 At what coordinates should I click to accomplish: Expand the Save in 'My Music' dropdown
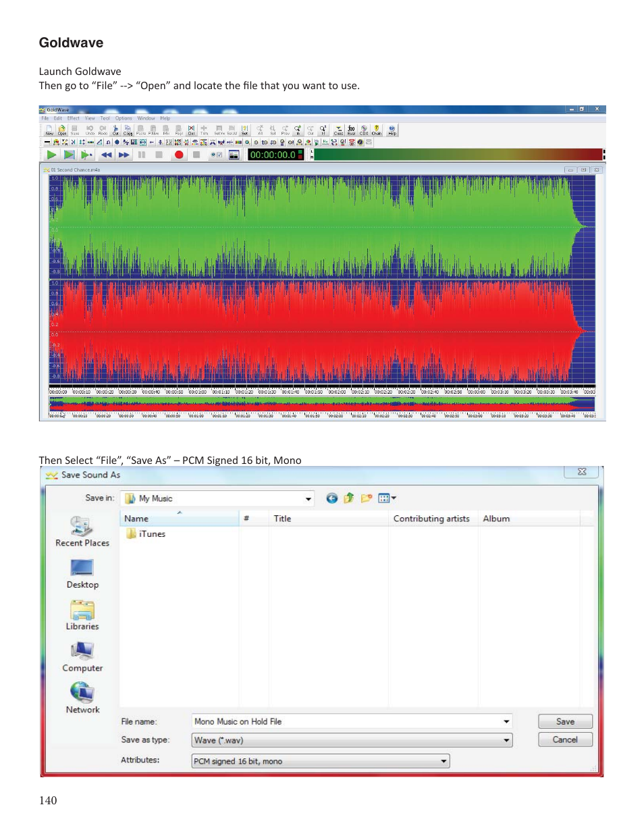tap(308, 498)
